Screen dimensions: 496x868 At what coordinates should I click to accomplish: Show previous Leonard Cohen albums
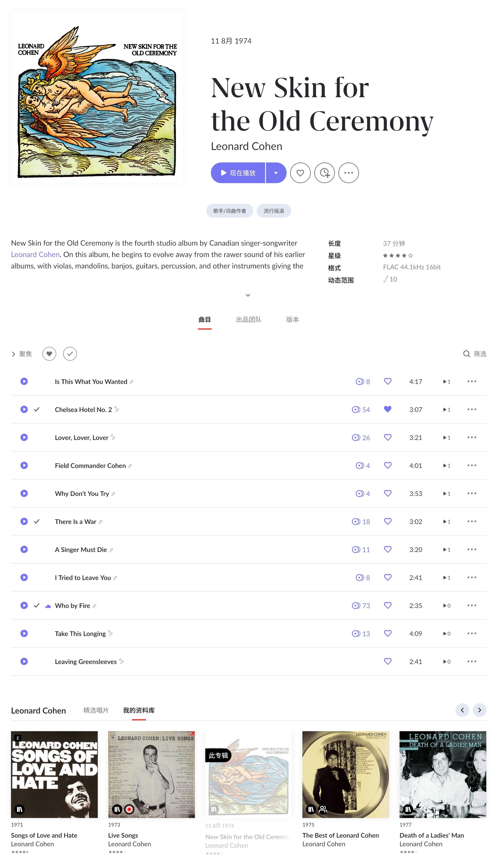[462, 710]
